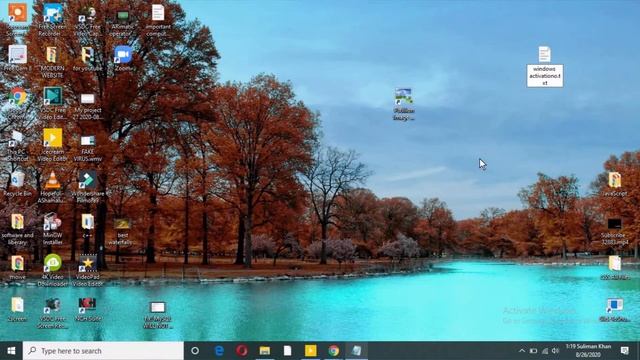Open the javaScript folder
The image size is (640, 360).
click(614, 184)
